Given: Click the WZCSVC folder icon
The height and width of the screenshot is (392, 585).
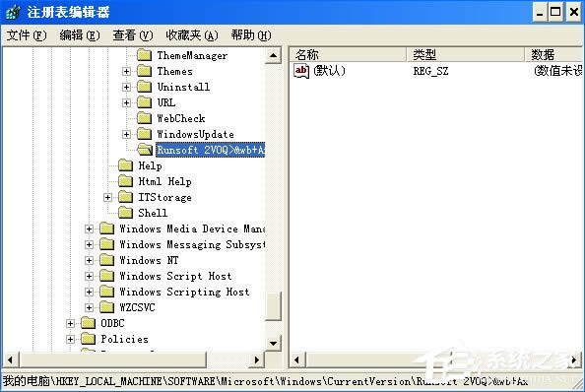Looking at the screenshot, I should 106,307.
